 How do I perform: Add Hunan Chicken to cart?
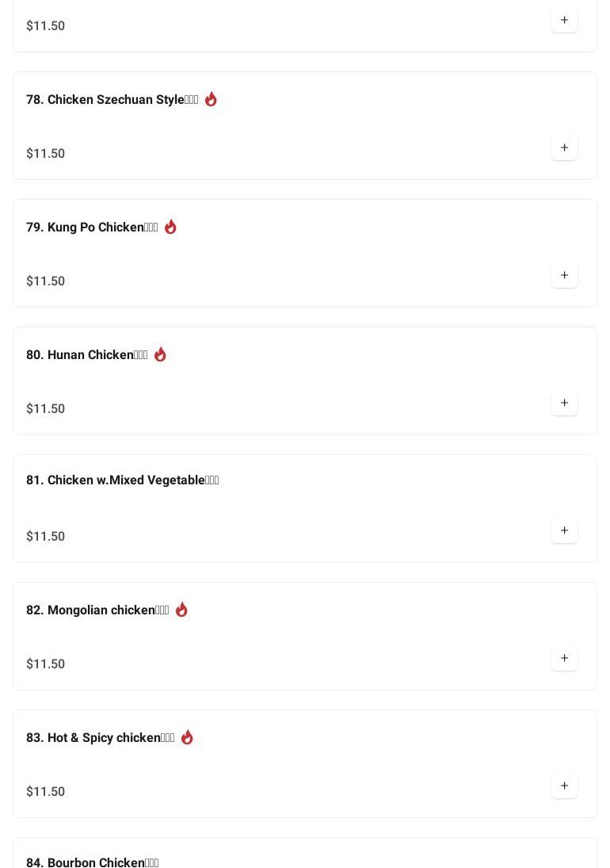click(x=564, y=403)
